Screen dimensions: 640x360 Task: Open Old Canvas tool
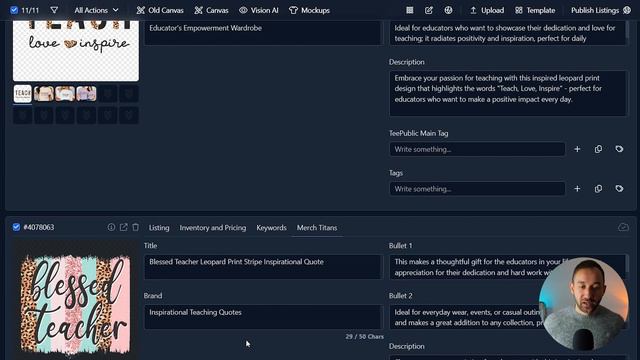pos(160,10)
